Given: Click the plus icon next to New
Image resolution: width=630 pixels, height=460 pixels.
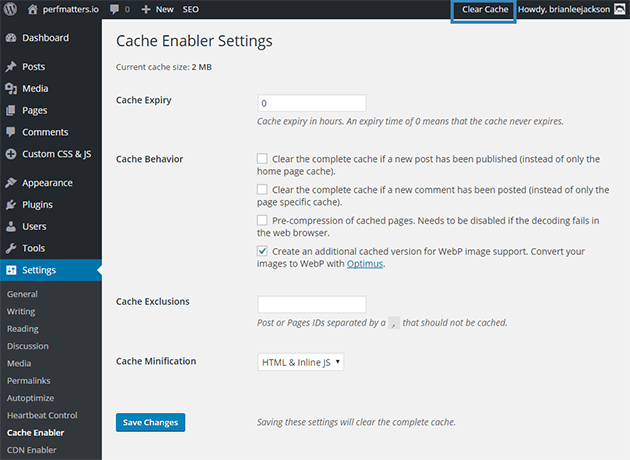Looking at the screenshot, I should (x=146, y=9).
